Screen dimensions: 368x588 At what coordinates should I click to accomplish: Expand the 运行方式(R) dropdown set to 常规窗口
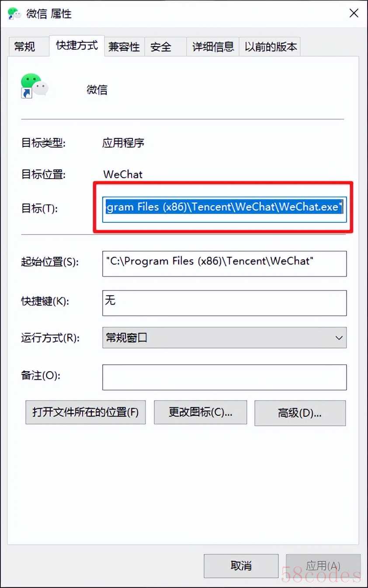(224, 338)
